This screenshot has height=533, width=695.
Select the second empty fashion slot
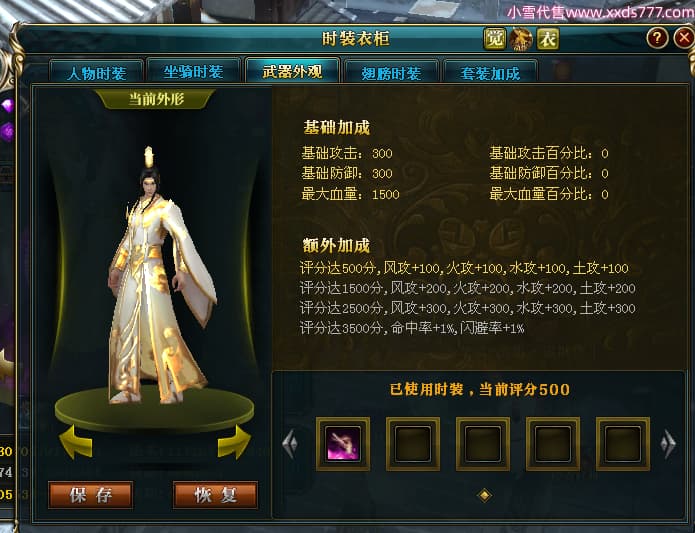[483, 444]
